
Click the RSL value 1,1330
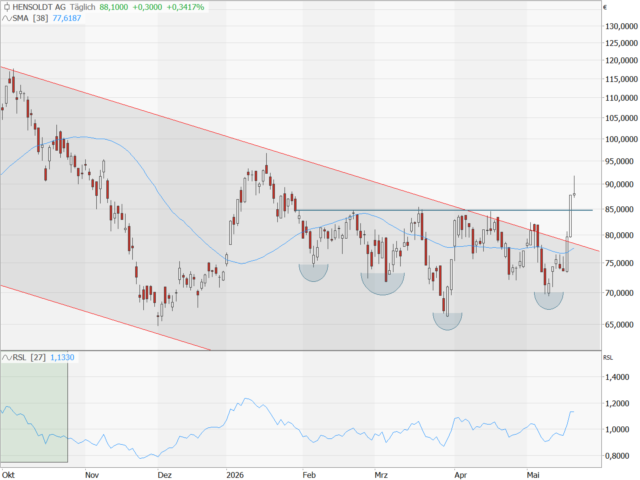62,358
